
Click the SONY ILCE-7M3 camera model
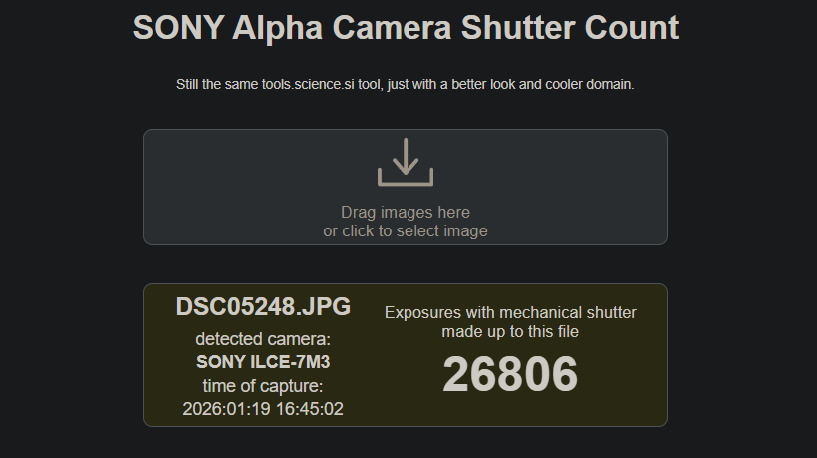263,362
